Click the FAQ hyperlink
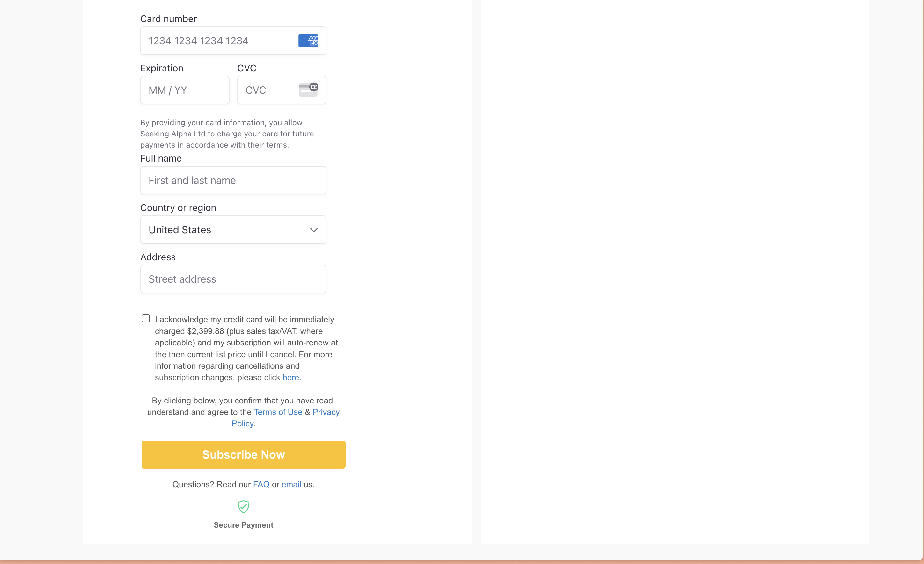The width and height of the screenshot is (924, 564). tap(261, 484)
